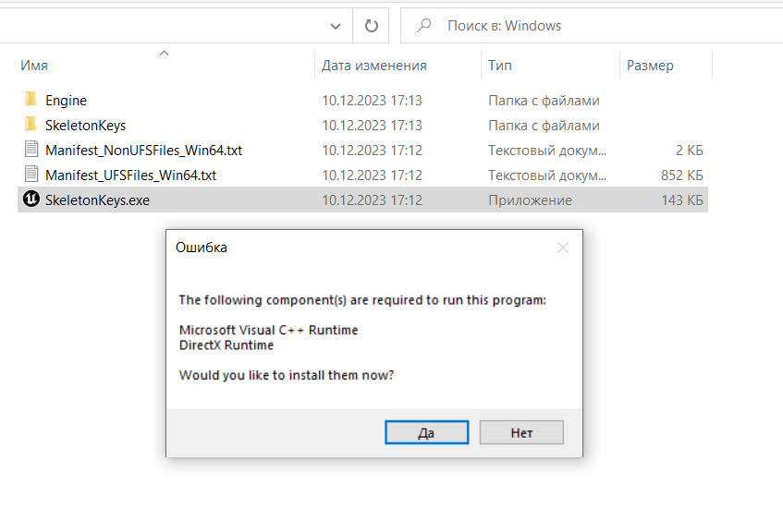
Task: Sort files by the Имя column header
Action: point(34,66)
